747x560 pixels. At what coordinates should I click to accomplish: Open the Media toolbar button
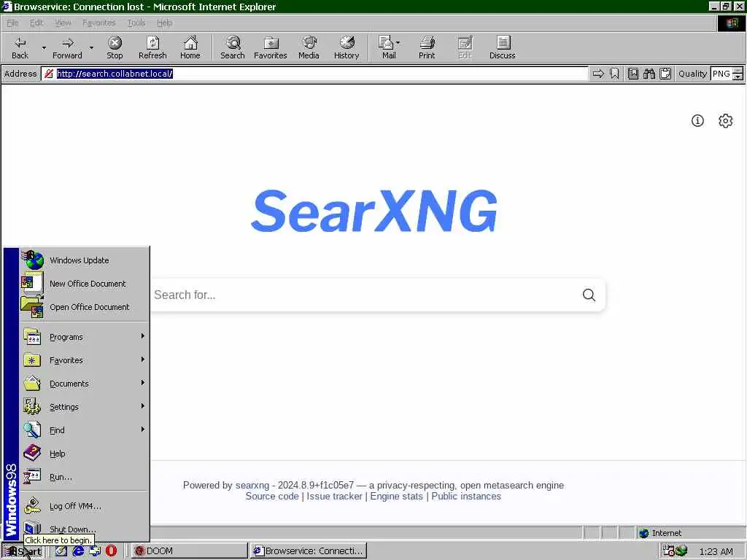point(309,47)
